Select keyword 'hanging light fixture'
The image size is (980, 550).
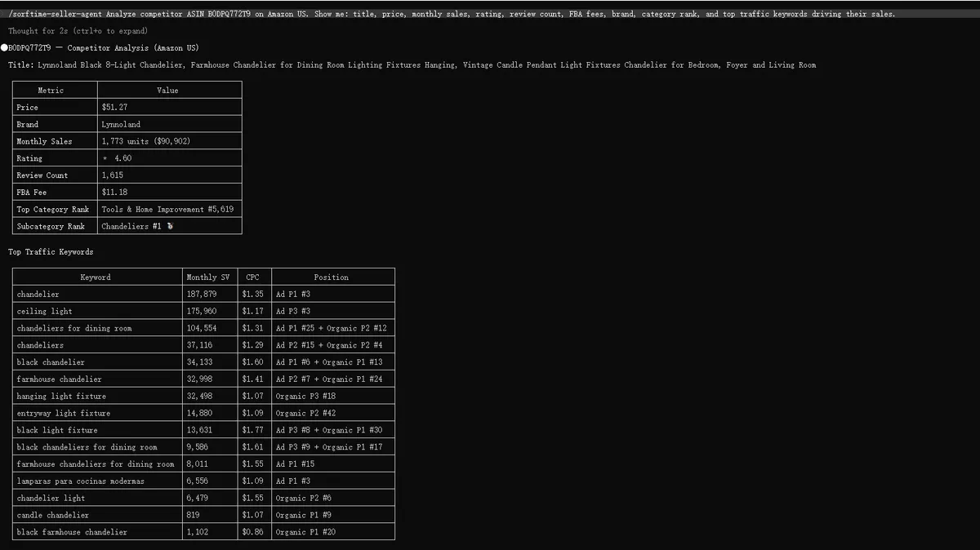tap(61, 396)
